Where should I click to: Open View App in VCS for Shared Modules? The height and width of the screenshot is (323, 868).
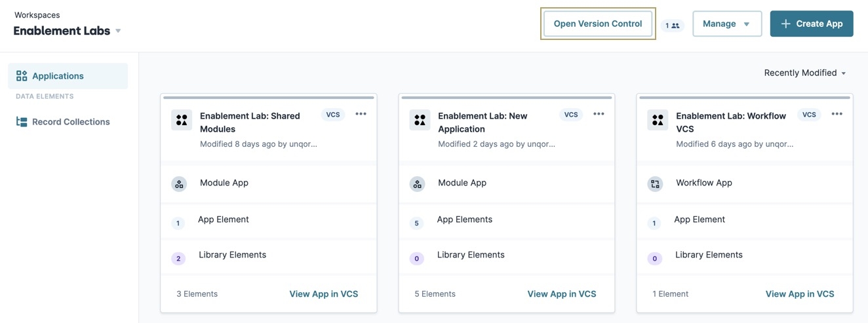click(324, 294)
